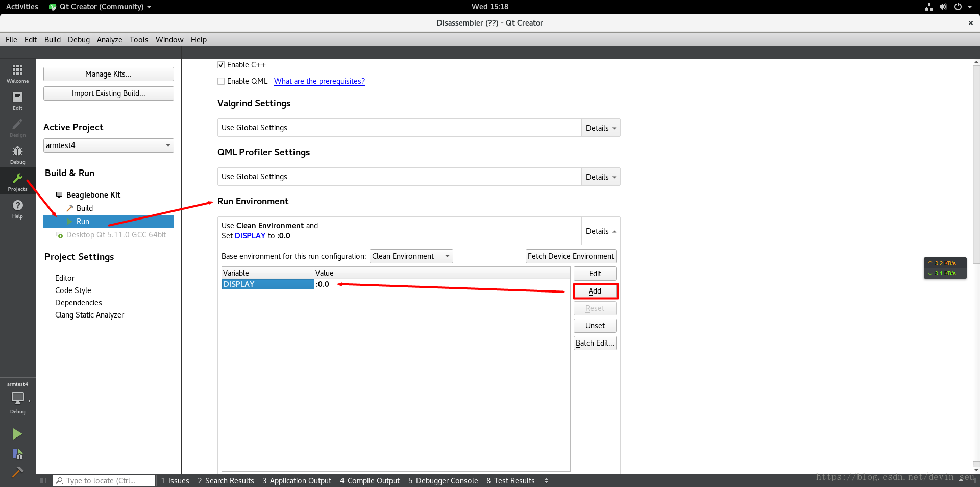Open the Debug mode in sidebar
This screenshot has width=980, height=487.
tap(17, 155)
